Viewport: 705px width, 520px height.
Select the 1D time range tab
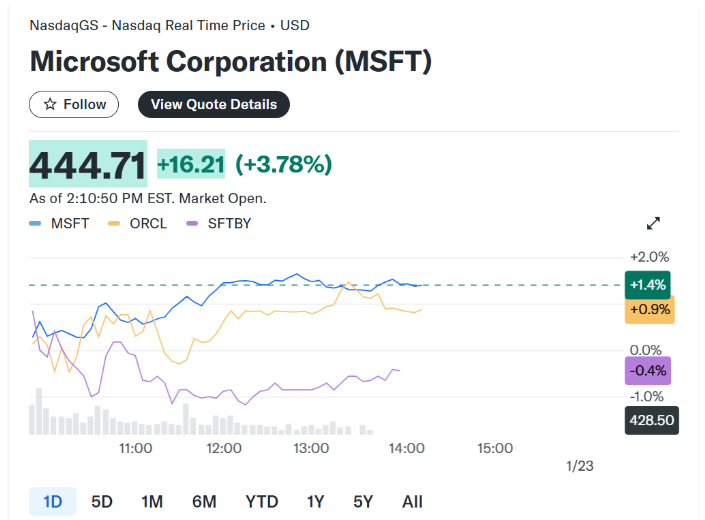pos(52,501)
